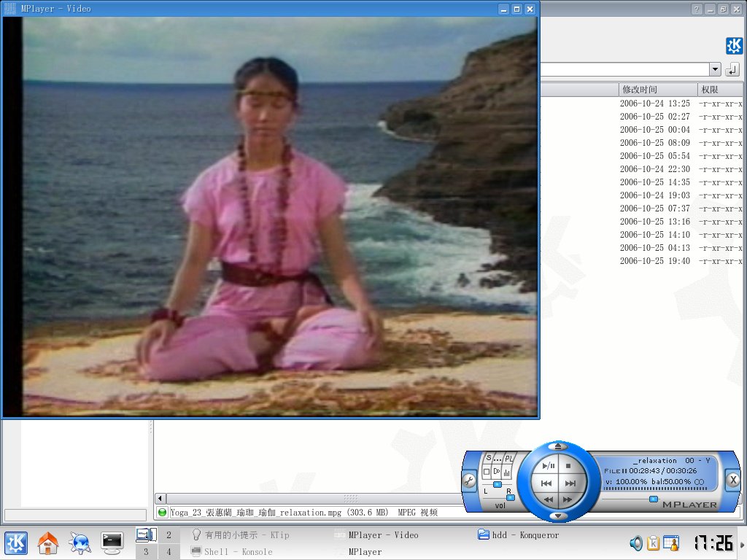Open the volume speaker icon in system tray

(636, 542)
